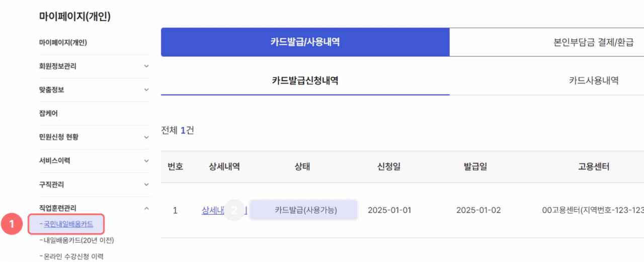Screen dimensions: 644x262
Task: Switch to 본인부담금 결제/환급 tab
Action: [593, 42]
